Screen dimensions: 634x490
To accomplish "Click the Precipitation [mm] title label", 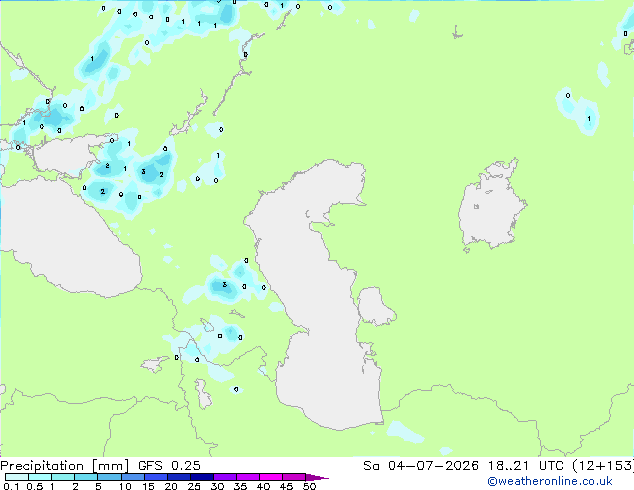I will (65, 466).
